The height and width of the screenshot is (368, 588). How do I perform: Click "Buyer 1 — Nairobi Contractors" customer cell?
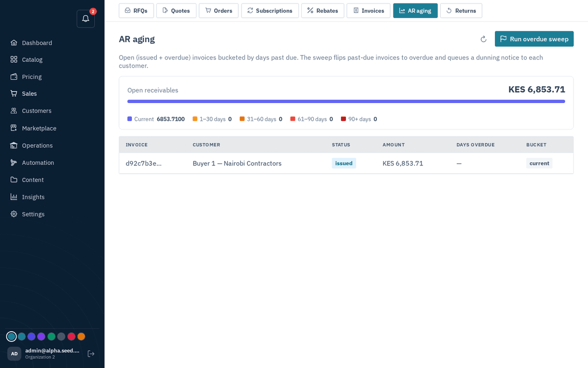[237, 163]
